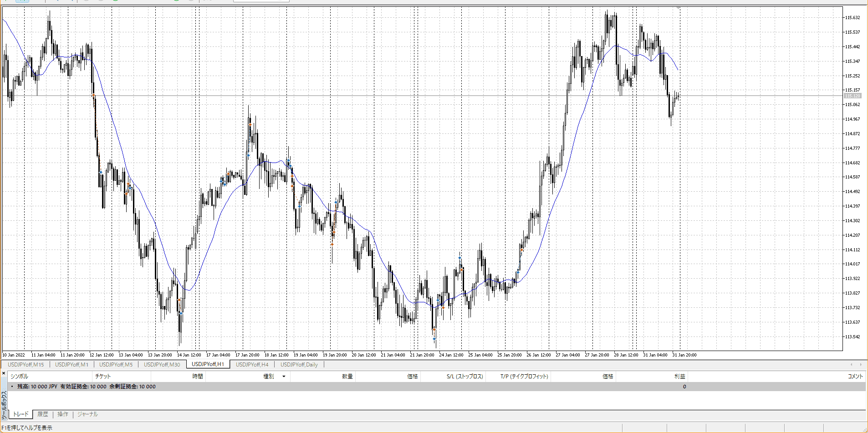
Task: Open the USDJPYoff,M5 chart tab
Action: (x=116, y=365)
